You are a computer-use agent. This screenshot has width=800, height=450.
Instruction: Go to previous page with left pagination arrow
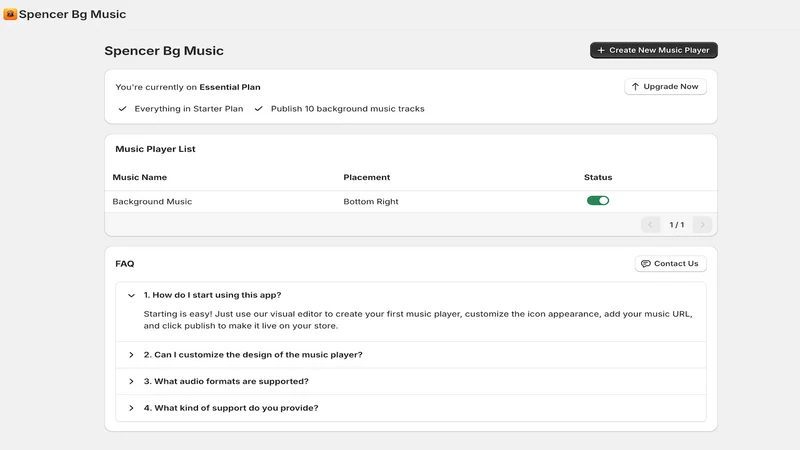click(x=651, y=224)
